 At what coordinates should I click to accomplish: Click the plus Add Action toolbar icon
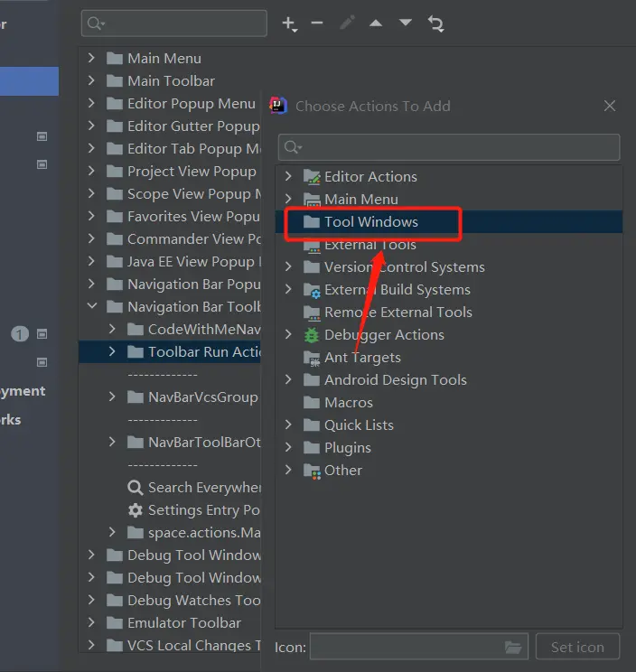289,23
